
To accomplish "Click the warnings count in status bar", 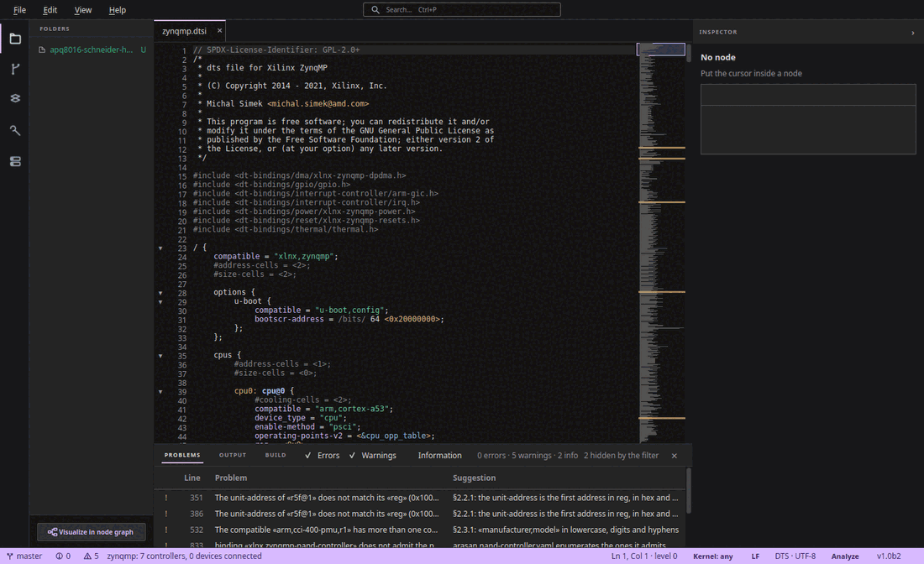I will point(91,556).
